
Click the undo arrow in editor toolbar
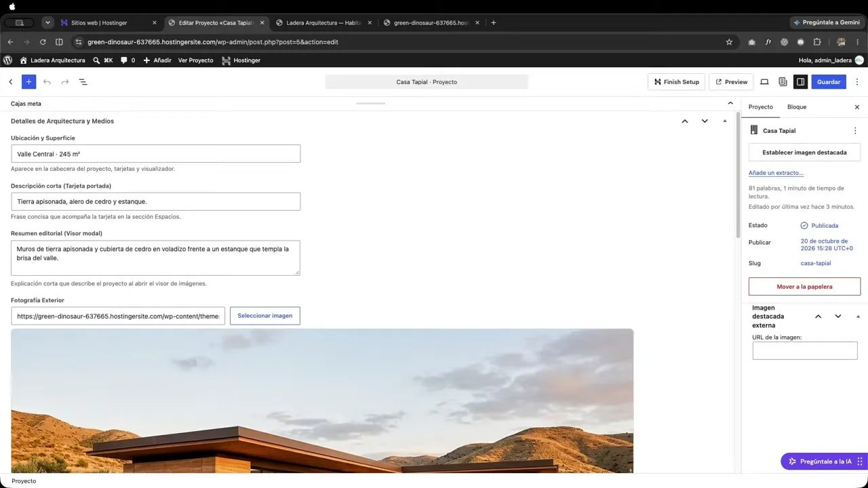click(x=47, y=82)
